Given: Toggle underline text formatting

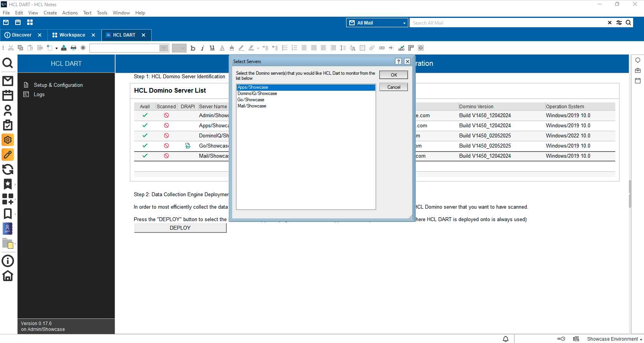Looking at the screenshot, I should coord(212,48).
